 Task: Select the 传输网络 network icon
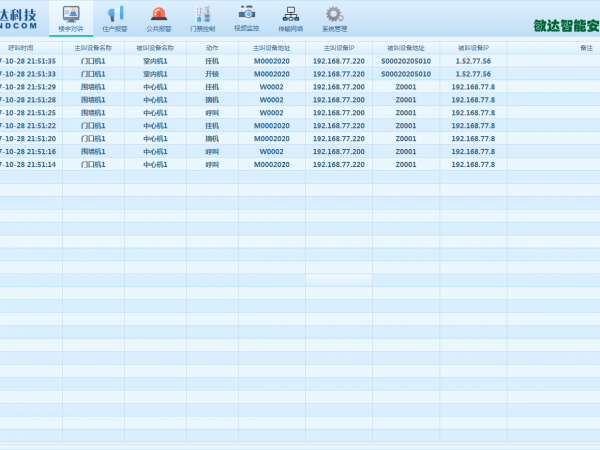click(290, 18)
